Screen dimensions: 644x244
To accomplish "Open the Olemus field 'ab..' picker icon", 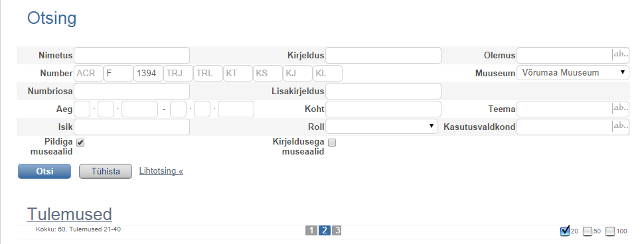I will tap(621, 55).
